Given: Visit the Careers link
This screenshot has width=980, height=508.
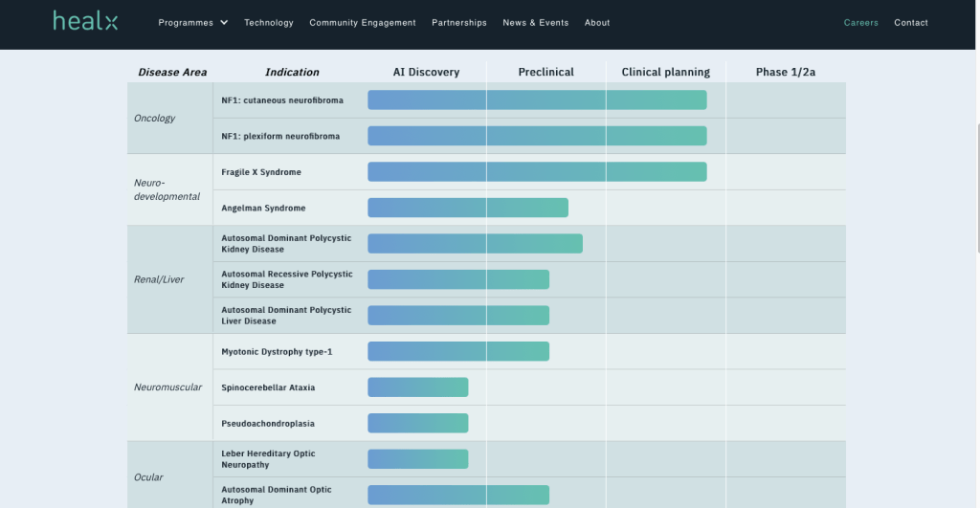Looking at the screenshot, I should click(x=860, y=23).
